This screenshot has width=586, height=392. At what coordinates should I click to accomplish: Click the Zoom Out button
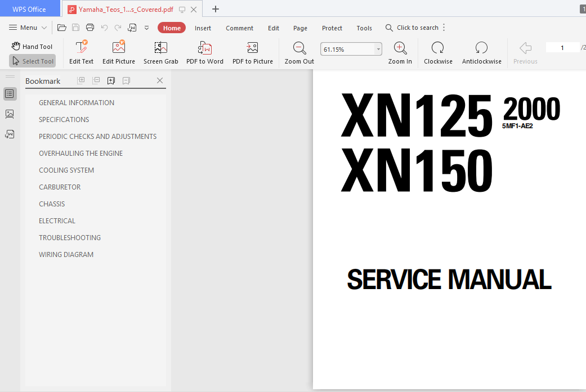coord(299,53)
